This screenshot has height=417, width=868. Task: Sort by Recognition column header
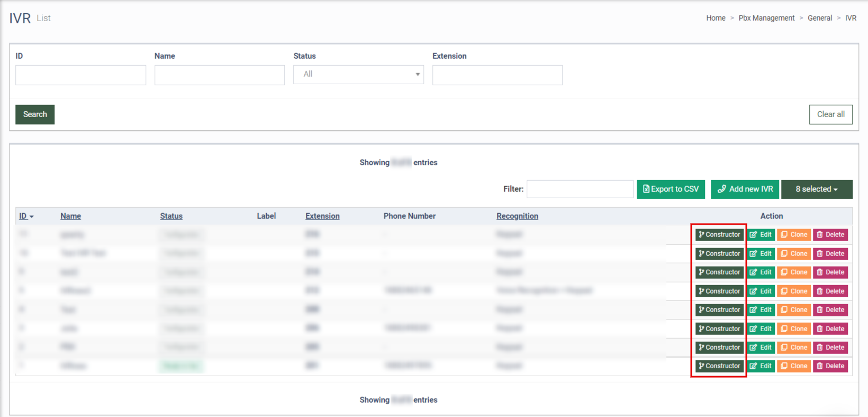tap(517, 216)
